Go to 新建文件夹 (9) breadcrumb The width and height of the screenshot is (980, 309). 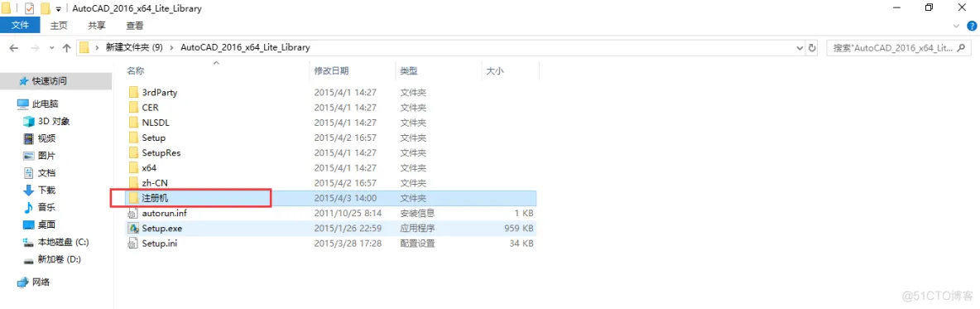[x=134, y=47]
